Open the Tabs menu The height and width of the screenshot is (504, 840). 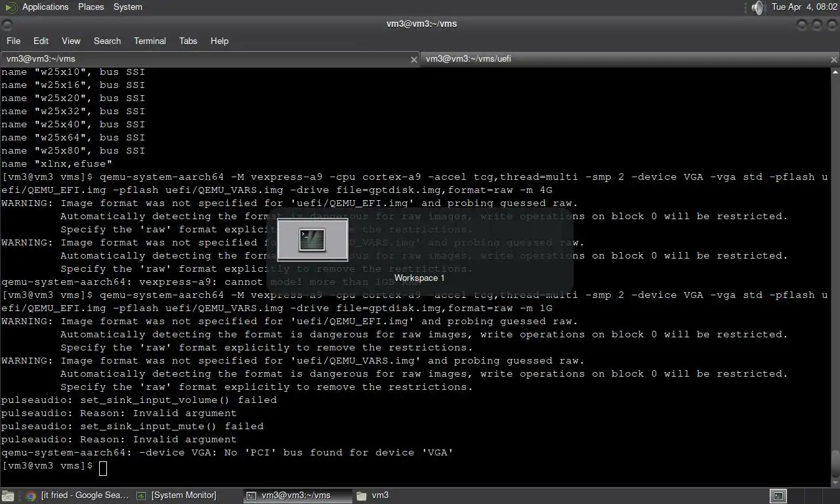click(188, 41)
